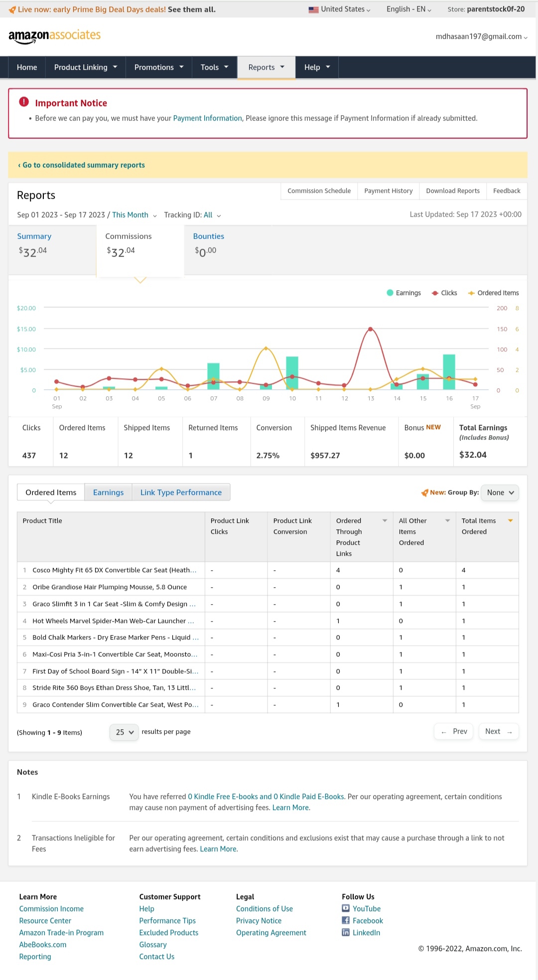Open the Group By None dropdown

500,492
